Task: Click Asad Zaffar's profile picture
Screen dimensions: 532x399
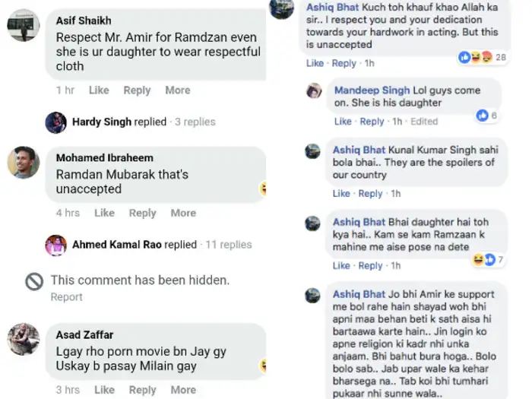Action: pos(24,339)
